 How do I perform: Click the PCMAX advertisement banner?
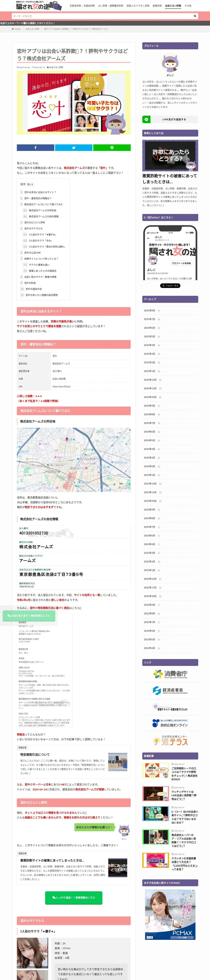pos(170,915)
